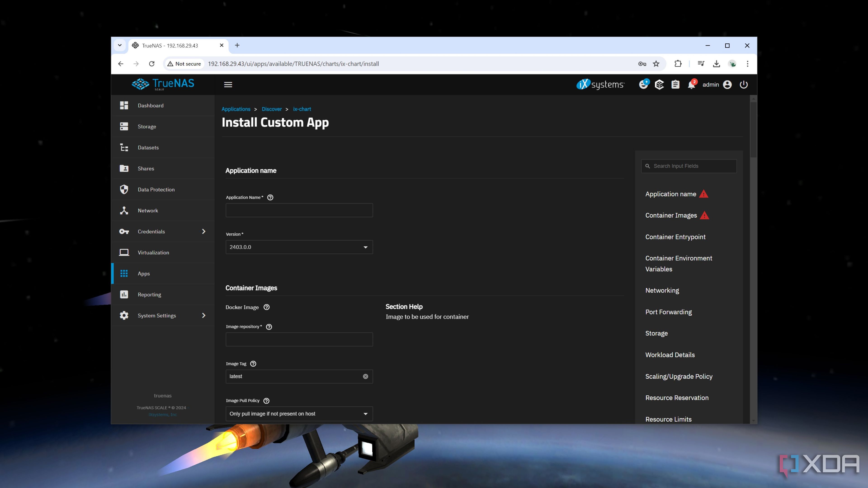Open Virtualization in the sidebar

[x=153, y=253]
